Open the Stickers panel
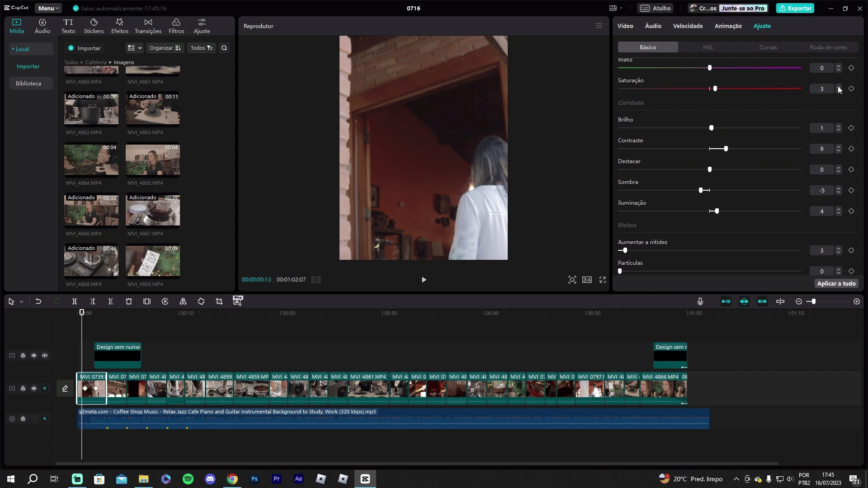Viewport: 868px width, 488px height. (x=94, y=26)
